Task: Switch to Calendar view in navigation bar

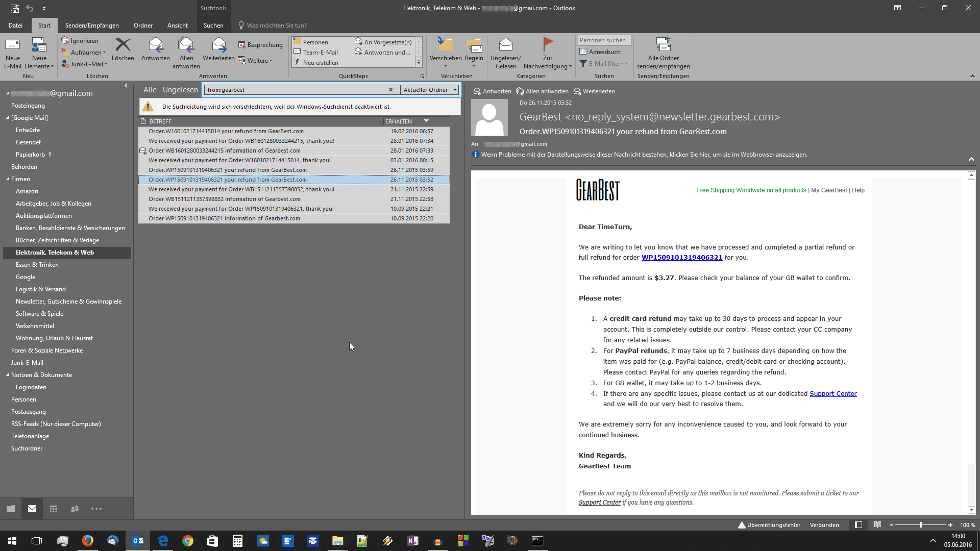Action: pyautogui.click(x=54, y=509)
